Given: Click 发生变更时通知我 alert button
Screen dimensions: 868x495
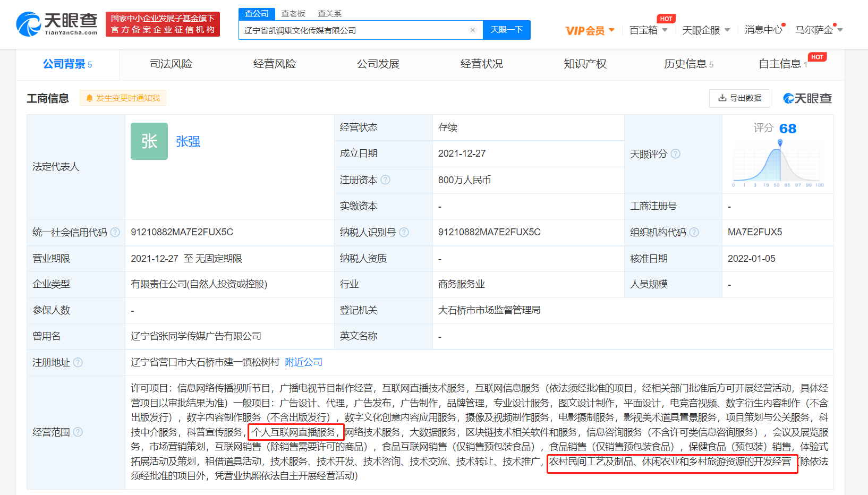Looking at the screenshot, I should pyautogui.click(x=123, y=98).
